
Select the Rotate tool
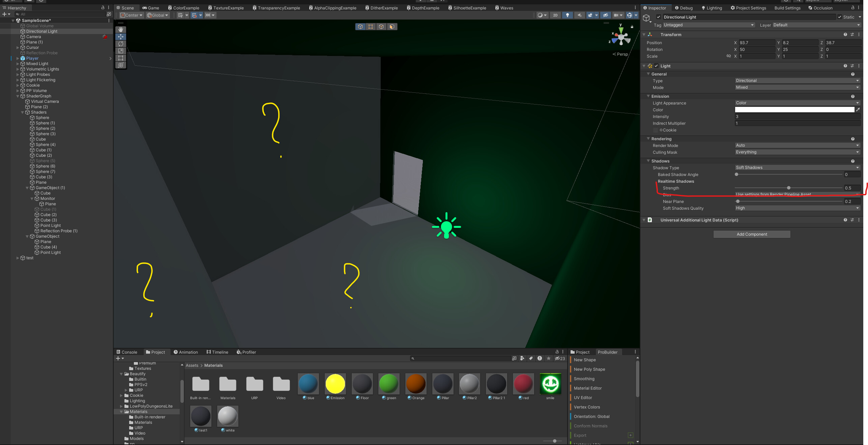(121, 44)
